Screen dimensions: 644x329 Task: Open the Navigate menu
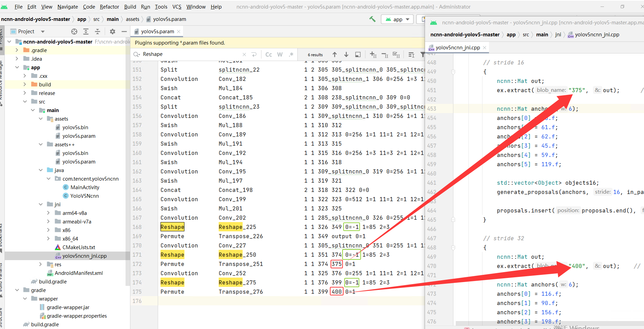click(67, 7)
